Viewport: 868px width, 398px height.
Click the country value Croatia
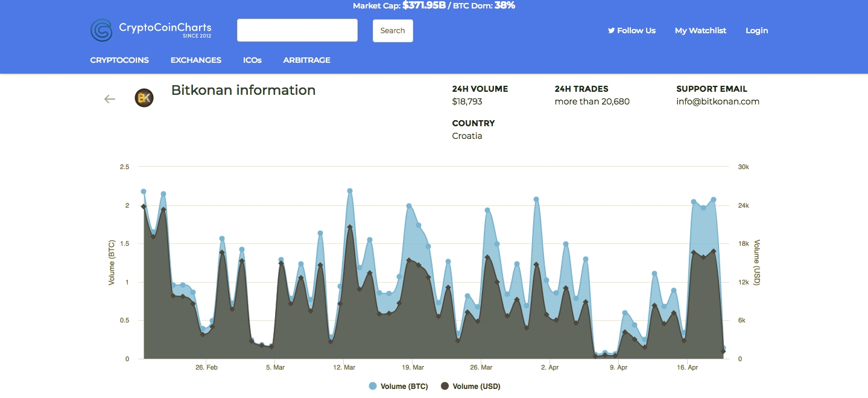point(467,136)
